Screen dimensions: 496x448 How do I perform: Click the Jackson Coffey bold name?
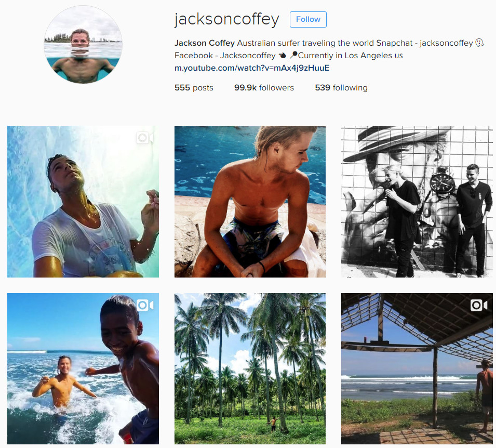coord(205,43)
